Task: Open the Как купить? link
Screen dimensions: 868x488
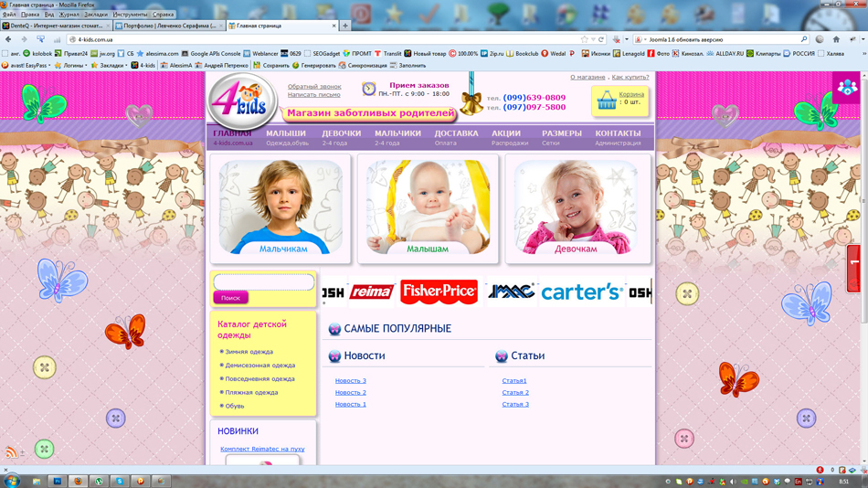Action: point(630,77)
